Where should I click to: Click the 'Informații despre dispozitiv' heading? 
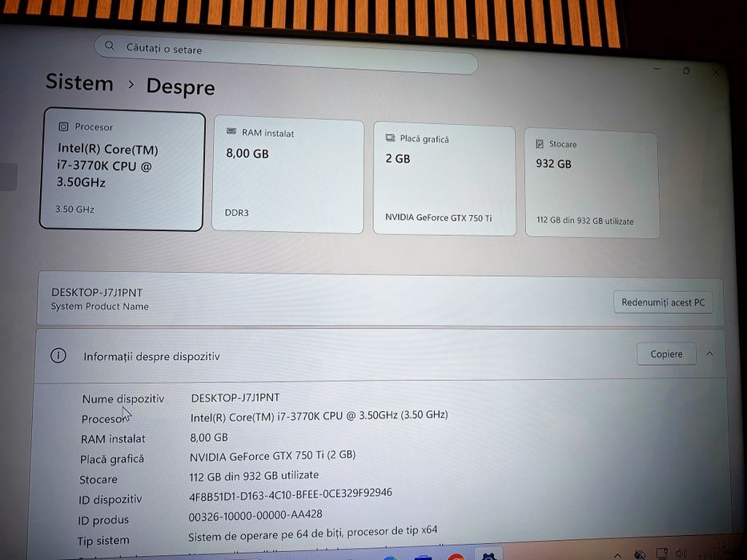151,357
